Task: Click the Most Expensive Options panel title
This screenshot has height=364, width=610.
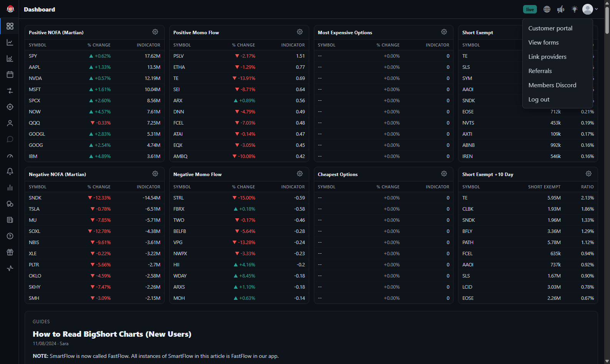Action: (345, 33)
